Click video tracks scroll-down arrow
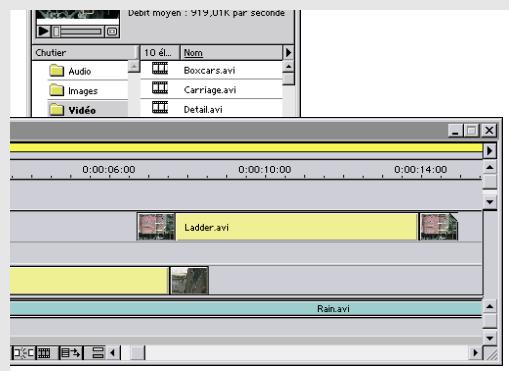Viewport: 509px width, 371px height. [x=490, y=202]
